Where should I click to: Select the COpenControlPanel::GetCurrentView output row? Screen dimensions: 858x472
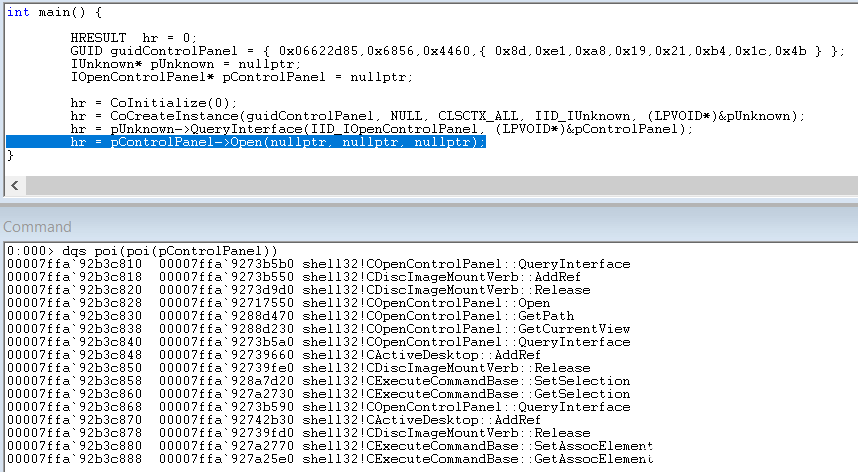click(318, 328)
